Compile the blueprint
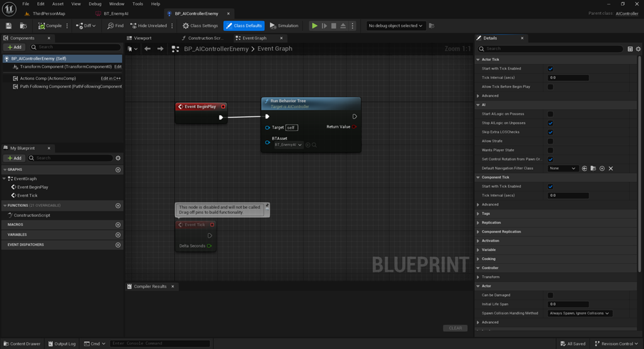644x349 pixels. click(x=50, y=26)
